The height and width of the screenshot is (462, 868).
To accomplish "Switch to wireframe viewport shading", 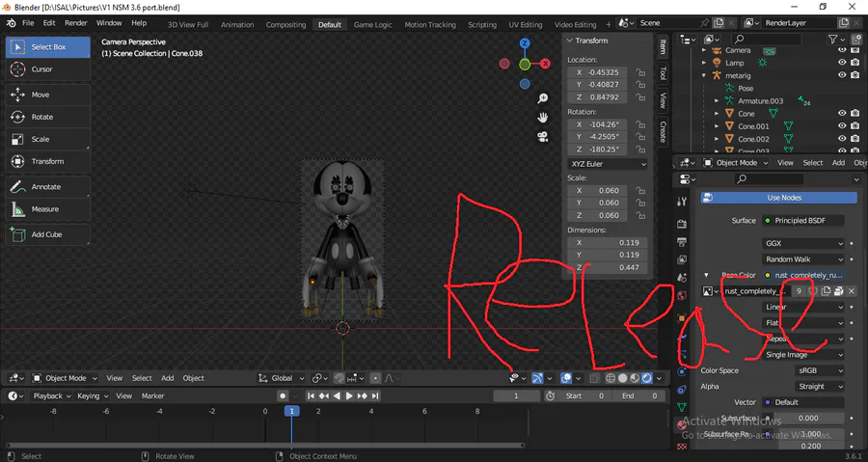I will click(610, 378).
